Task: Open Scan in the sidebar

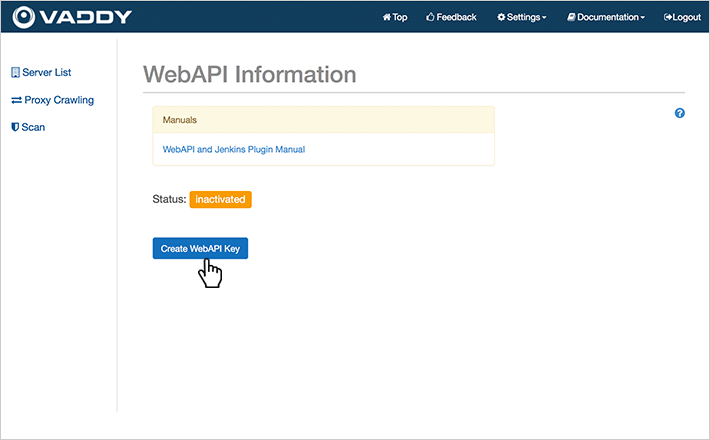Action: [34, 127]
